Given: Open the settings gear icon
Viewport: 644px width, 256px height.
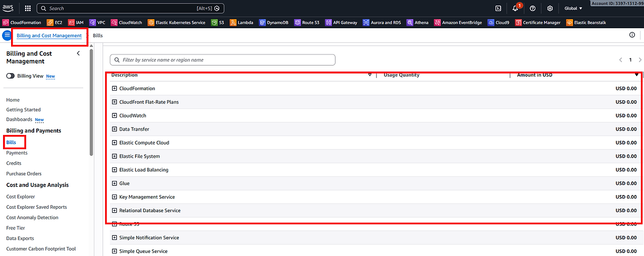Looking at the screenshot, I should [550, 9].
